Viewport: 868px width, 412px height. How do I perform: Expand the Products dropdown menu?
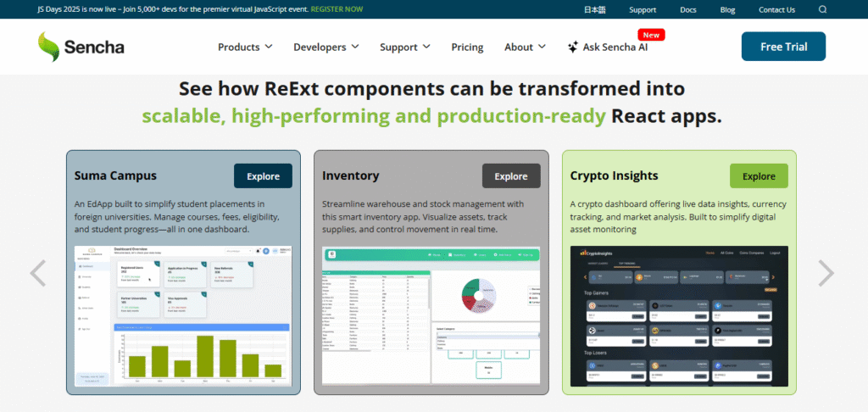point(245,47)
